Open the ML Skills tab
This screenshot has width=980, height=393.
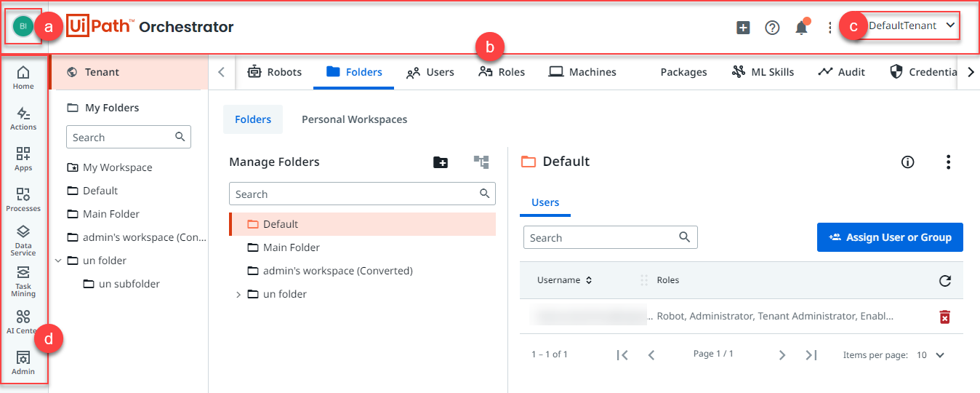[x=763, y=72]
